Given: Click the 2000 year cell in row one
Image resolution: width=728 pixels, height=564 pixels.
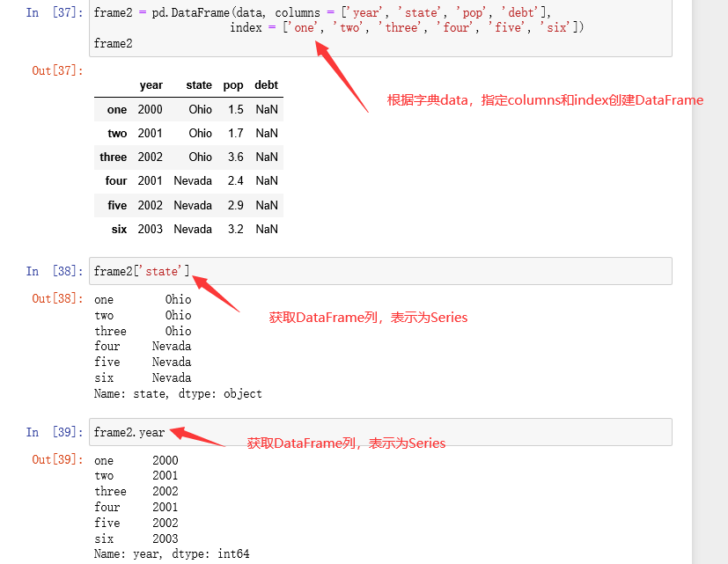Looking at the screenshot, I should [150, 110].
